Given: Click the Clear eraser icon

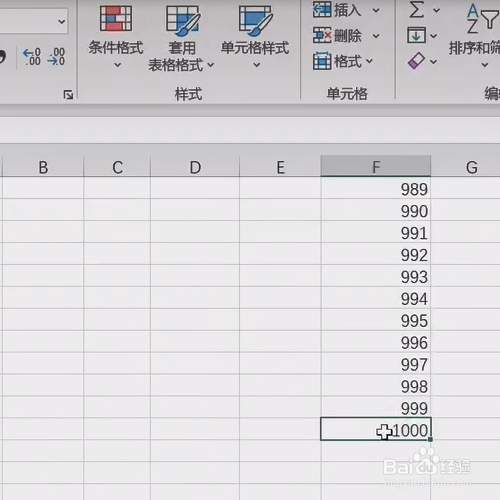Looking at the screenshot, I should pyautogui.click(x=416, y=61).
